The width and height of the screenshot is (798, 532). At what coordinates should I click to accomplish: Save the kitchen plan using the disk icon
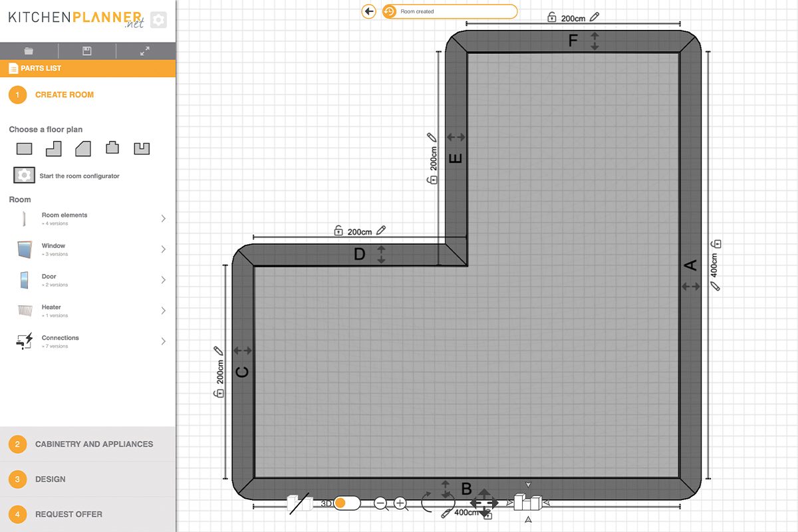coord(86,51)
